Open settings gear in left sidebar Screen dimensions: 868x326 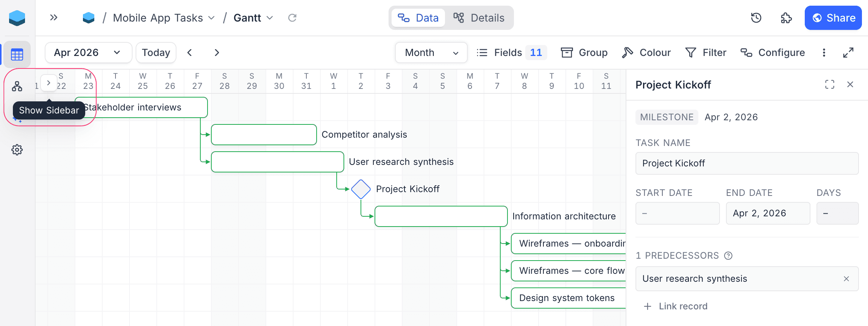tap(17, 150)
